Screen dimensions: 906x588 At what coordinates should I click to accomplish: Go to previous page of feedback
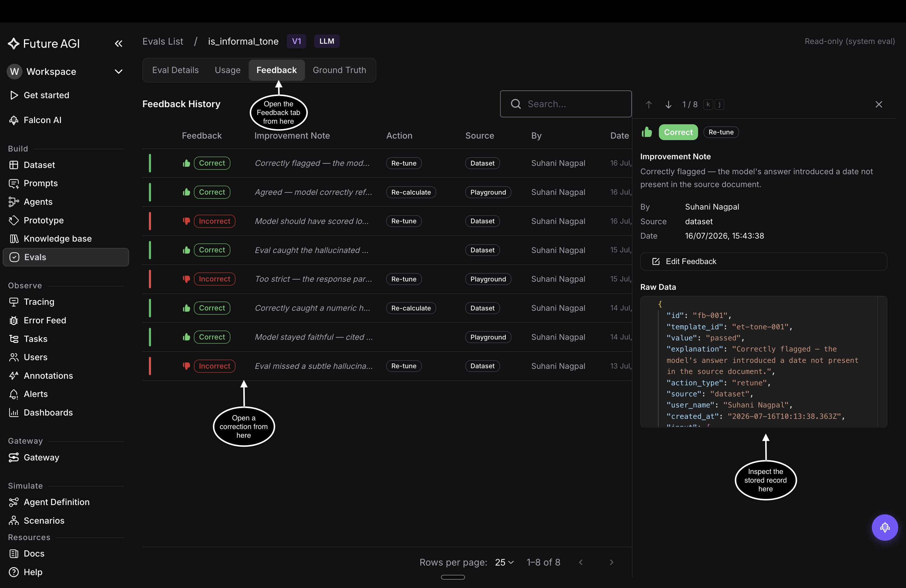581,563
